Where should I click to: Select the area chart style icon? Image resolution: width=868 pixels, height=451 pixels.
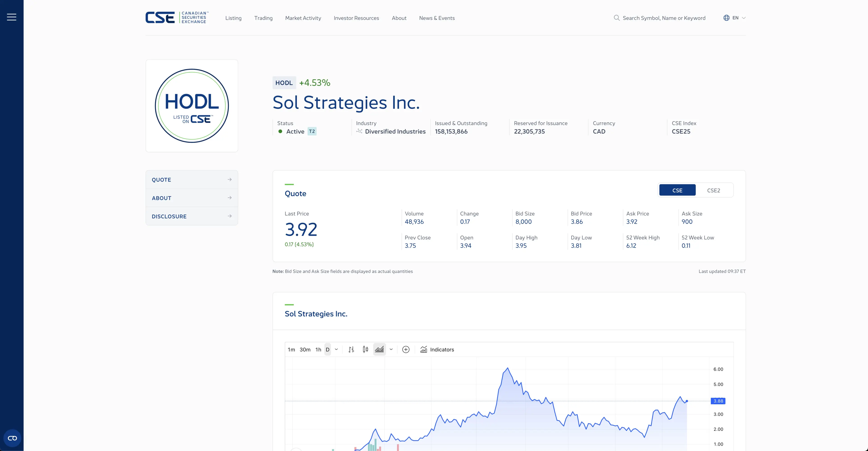click(x=379, y=350)
